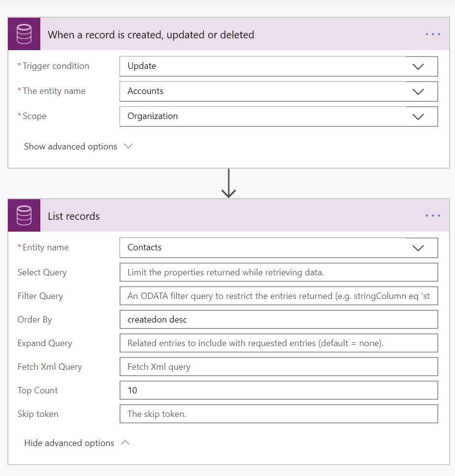Click the Order By field with createdon desc
Image resolution: width=455 pixels, height=476 pixels.
tap(278, 319)
